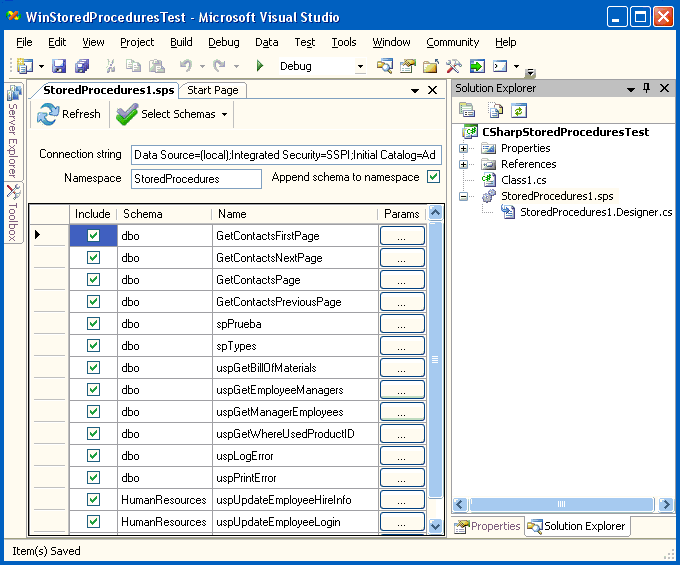Uncheck Include for uspGetBillOfMaterials
This screenshot has width=680, height=565.
coord(93,368)
